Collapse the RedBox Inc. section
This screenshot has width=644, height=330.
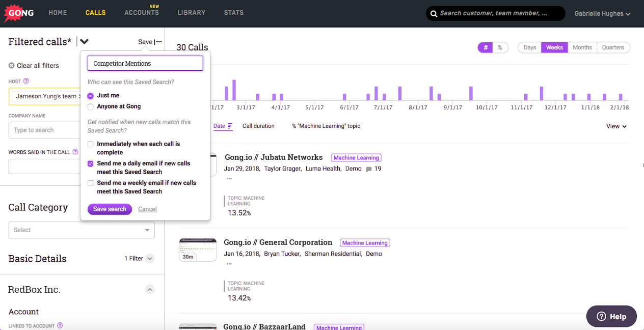click(150, 289)
